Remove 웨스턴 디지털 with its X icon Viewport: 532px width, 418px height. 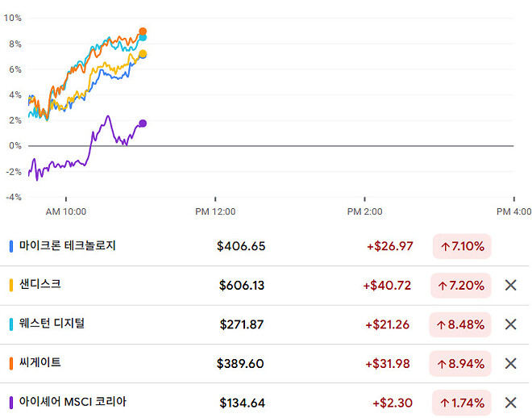pos(510,324)
